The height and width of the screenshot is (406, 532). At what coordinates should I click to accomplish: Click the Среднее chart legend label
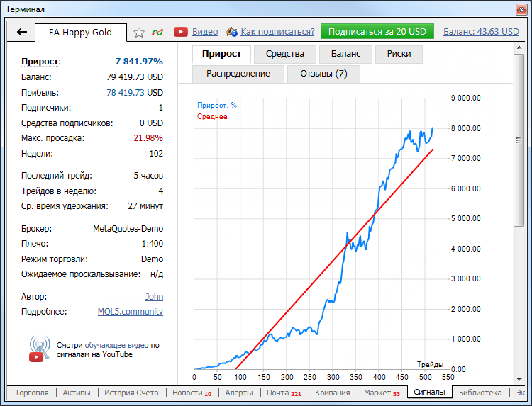(212, 117)
